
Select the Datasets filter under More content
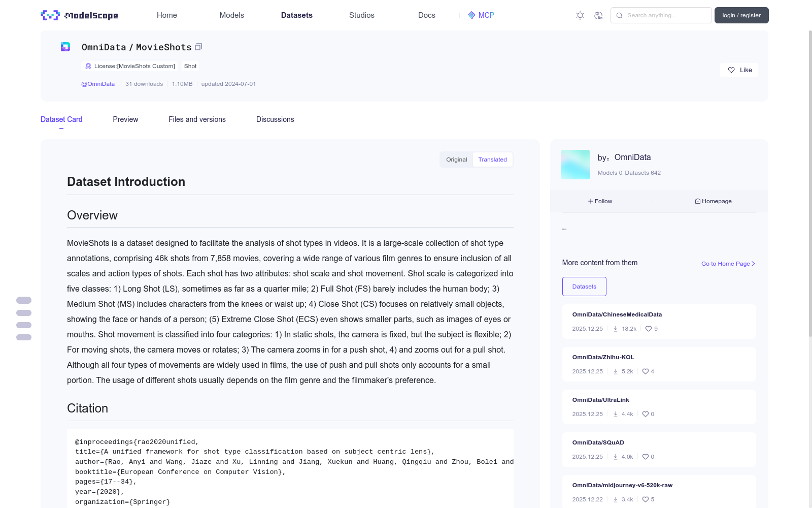[584, 287]
